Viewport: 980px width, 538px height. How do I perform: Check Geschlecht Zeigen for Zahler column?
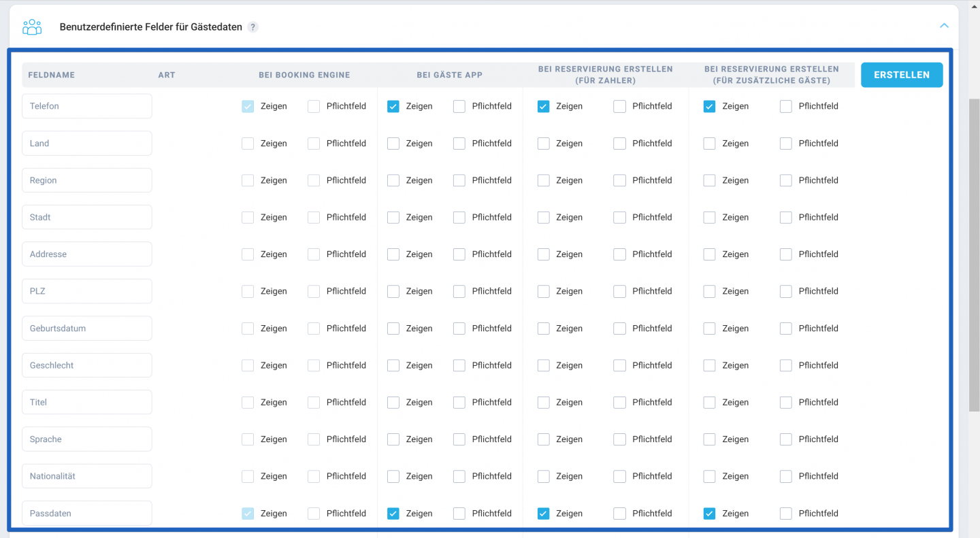pos(543,365)
